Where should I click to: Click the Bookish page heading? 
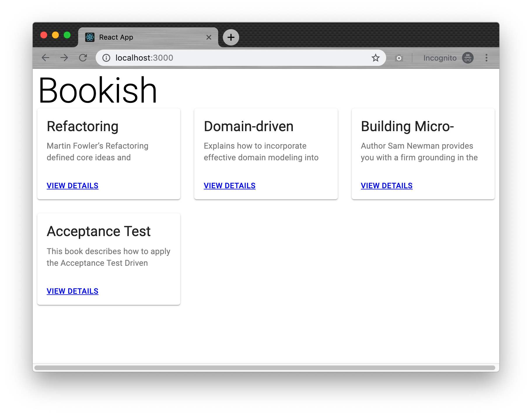[97, 90]
